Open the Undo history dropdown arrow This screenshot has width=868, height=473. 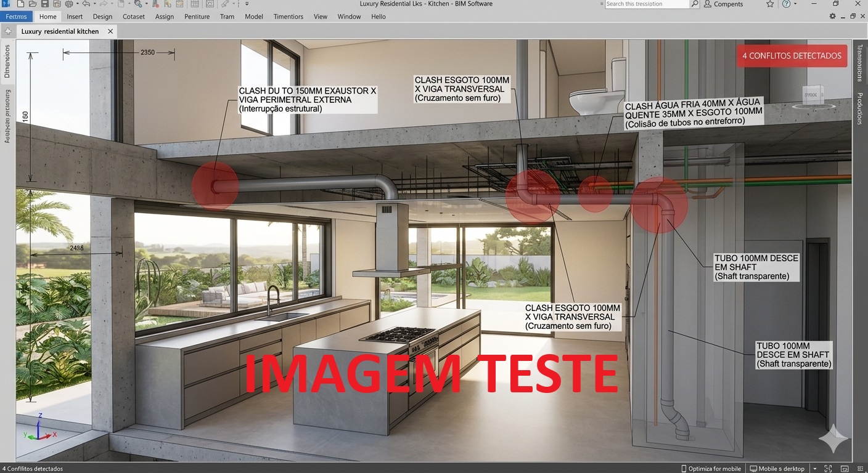tap(94, 4)
